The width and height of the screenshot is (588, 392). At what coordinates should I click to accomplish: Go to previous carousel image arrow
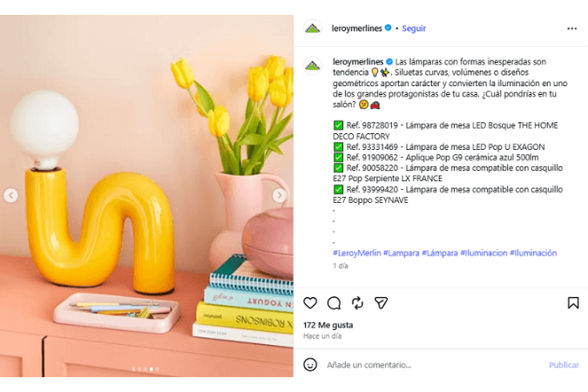pyautogui.click(x=10, y=195)
